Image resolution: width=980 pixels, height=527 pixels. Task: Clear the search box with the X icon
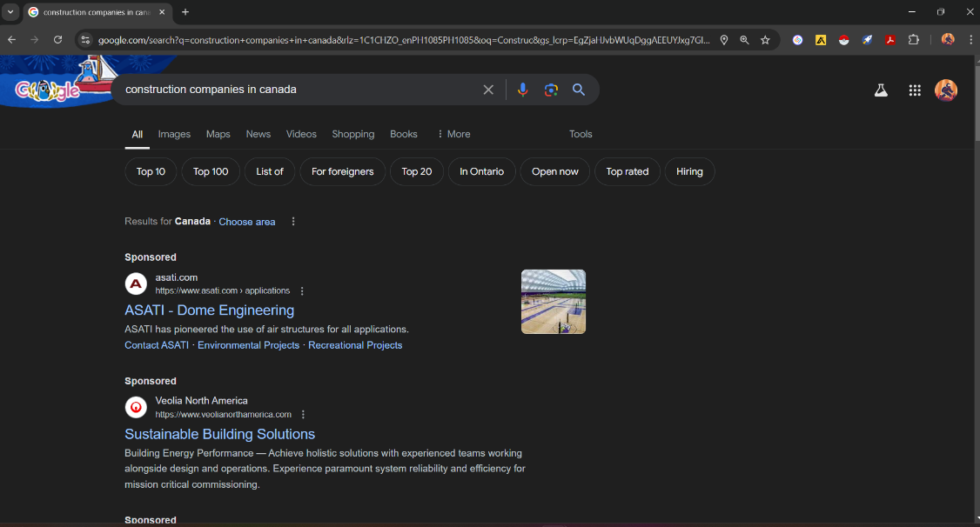tap(488, 90)
